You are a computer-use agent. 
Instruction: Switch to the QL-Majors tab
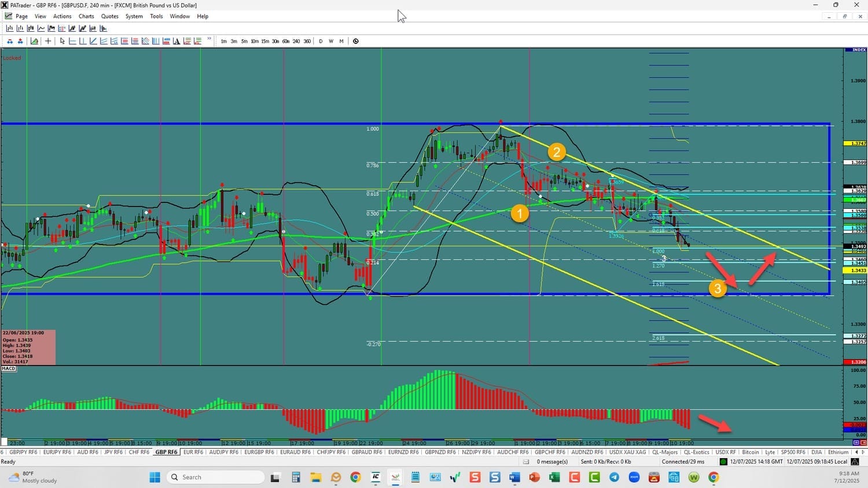[664, 452]
